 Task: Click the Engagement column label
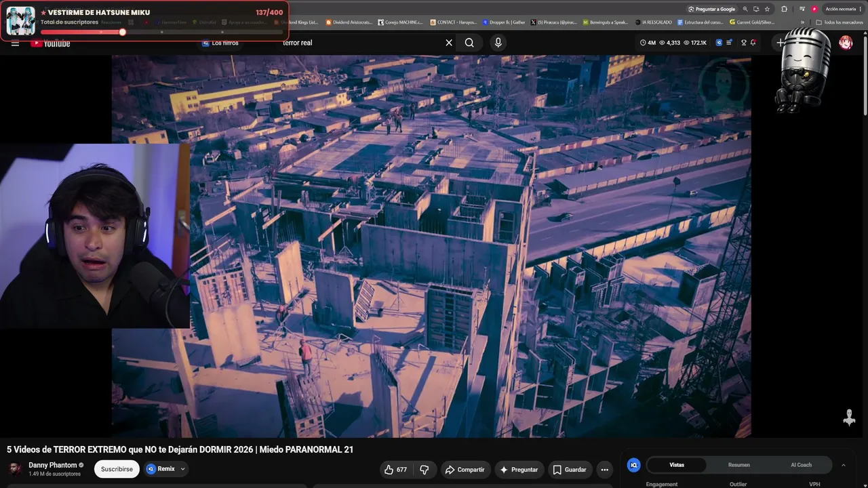pyautogui.click(x=662, y=484)
